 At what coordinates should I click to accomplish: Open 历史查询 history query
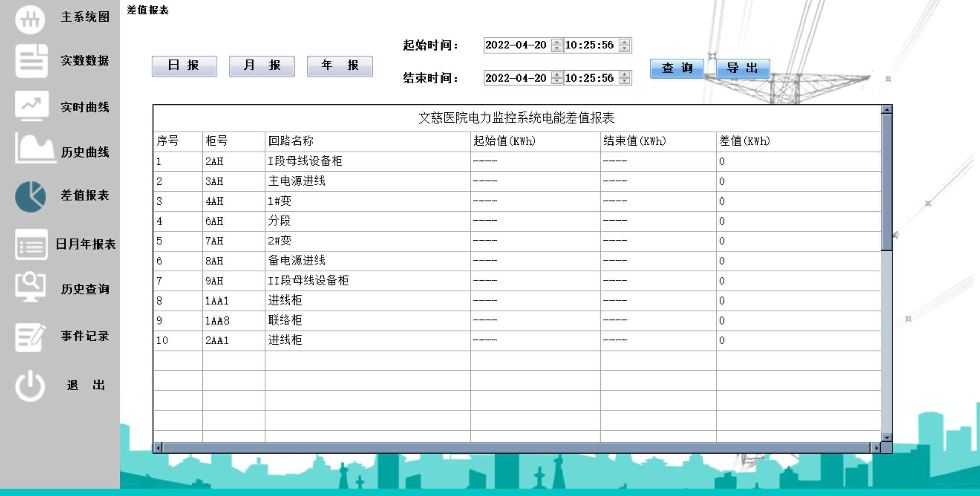coord(61,289)
